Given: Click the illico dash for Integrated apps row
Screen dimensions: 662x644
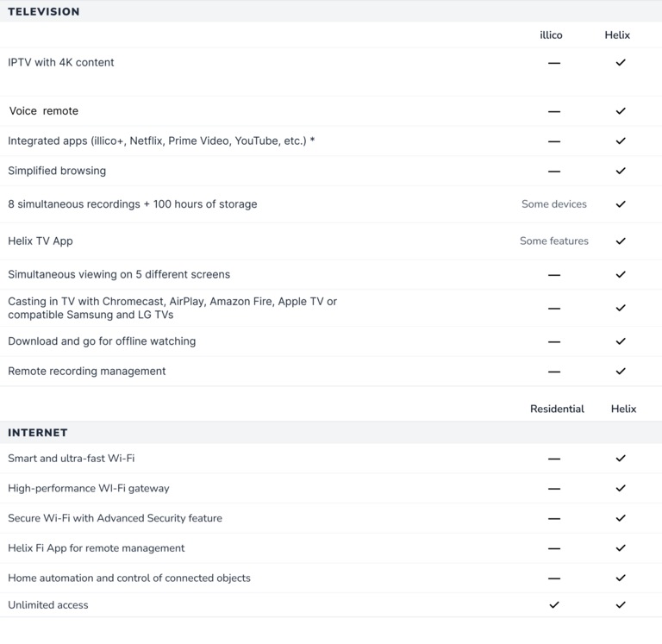Looking at the screenshot, I should point(554,141).
